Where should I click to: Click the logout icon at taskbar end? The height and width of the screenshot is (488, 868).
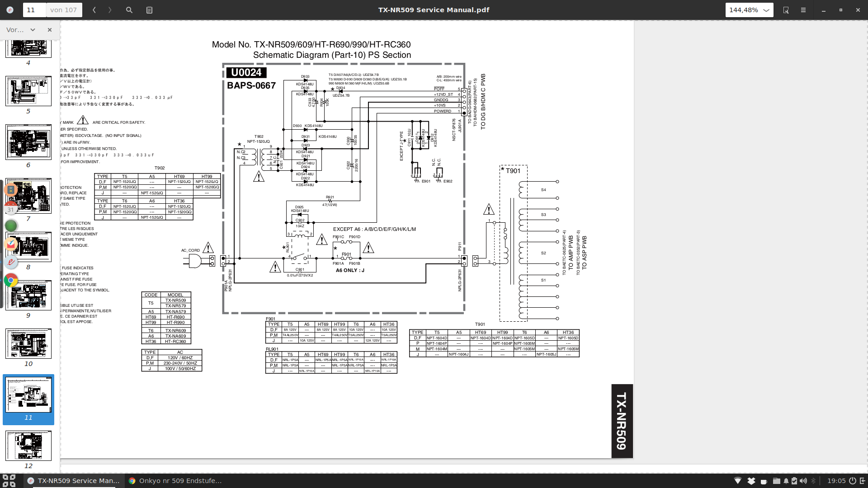[862, 481]
